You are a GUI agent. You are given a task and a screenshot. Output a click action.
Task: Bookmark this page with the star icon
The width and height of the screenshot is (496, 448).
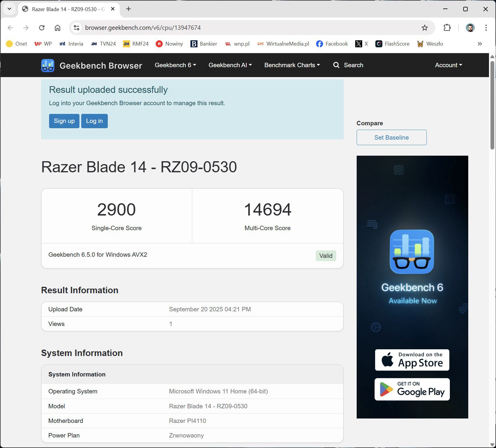pyautogui.click(x=425, y=28)
